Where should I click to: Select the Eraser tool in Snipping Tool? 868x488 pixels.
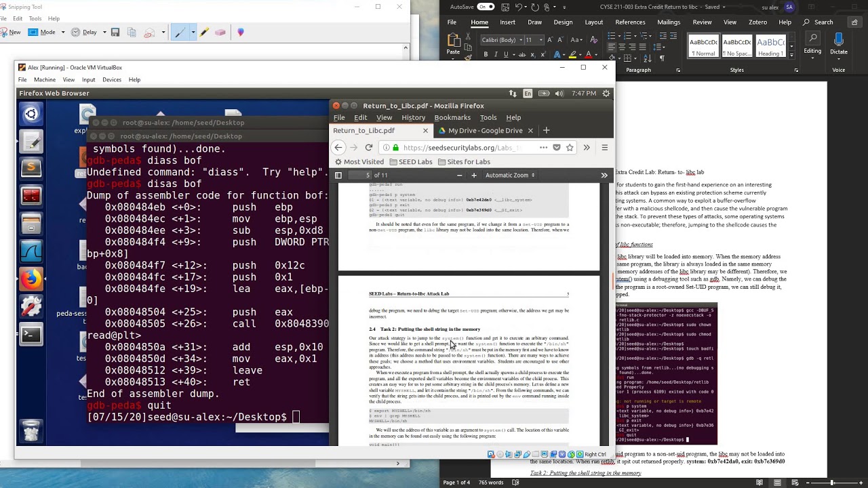220,32
